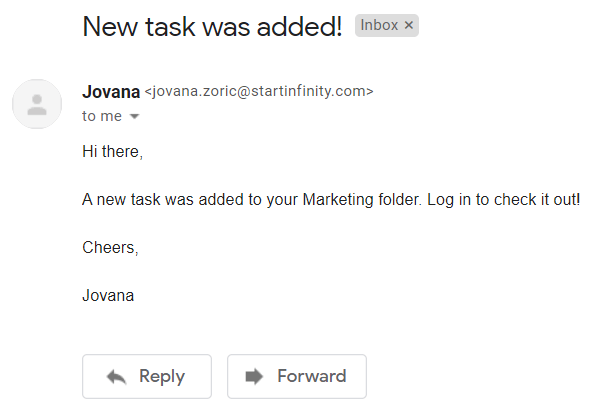The width and height of the screenshot is (606, 419).
Task: Click the jovana.zoric@startinfinity.com address
Action: pos(259,92)
